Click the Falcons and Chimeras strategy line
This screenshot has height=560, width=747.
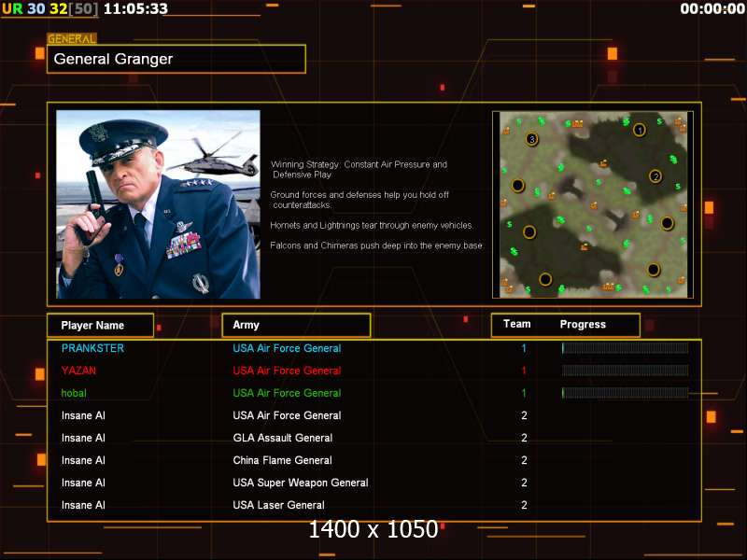tap(376, 245)
